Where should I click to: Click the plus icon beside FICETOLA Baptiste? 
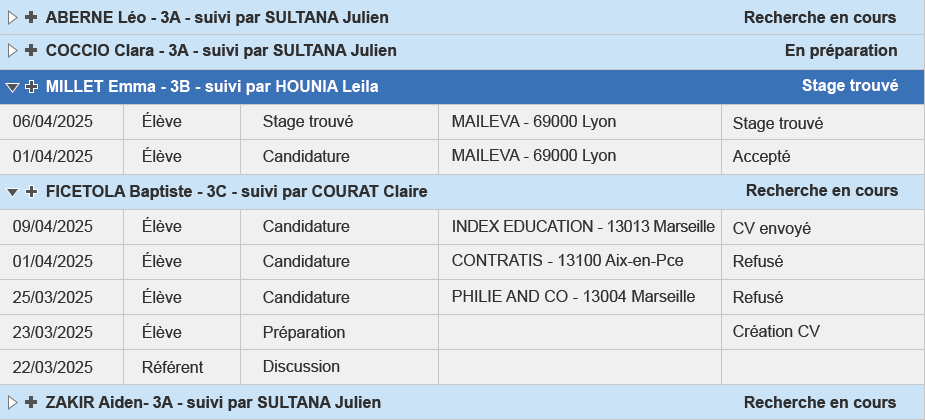(31, 192)
